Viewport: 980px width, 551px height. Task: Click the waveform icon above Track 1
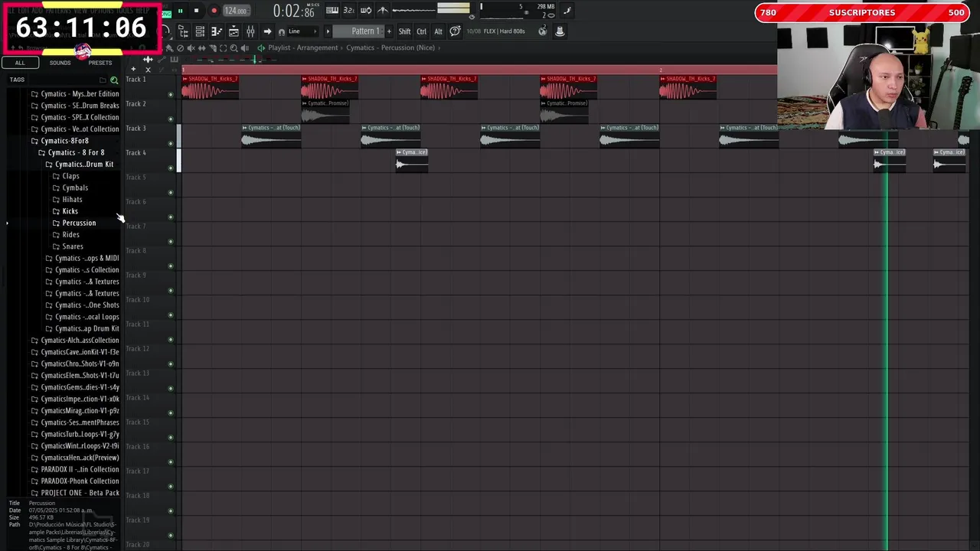148,59
